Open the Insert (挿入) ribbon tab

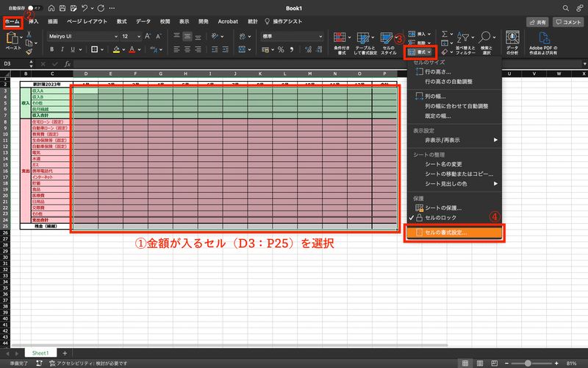coord(34,21)
